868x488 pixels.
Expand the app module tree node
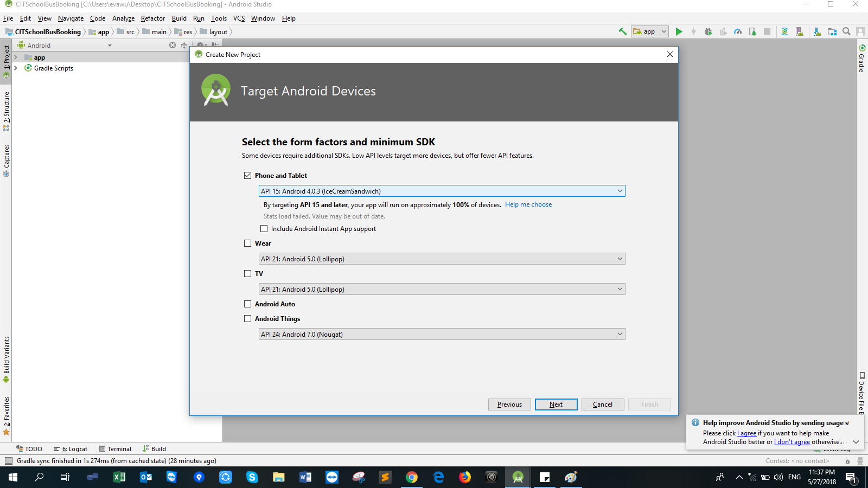coord(16,57)
